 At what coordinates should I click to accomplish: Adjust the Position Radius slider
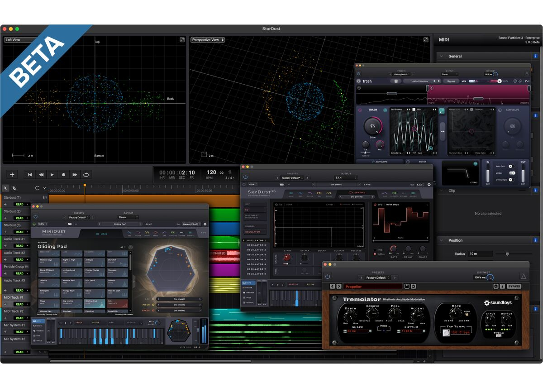[507, 254]
